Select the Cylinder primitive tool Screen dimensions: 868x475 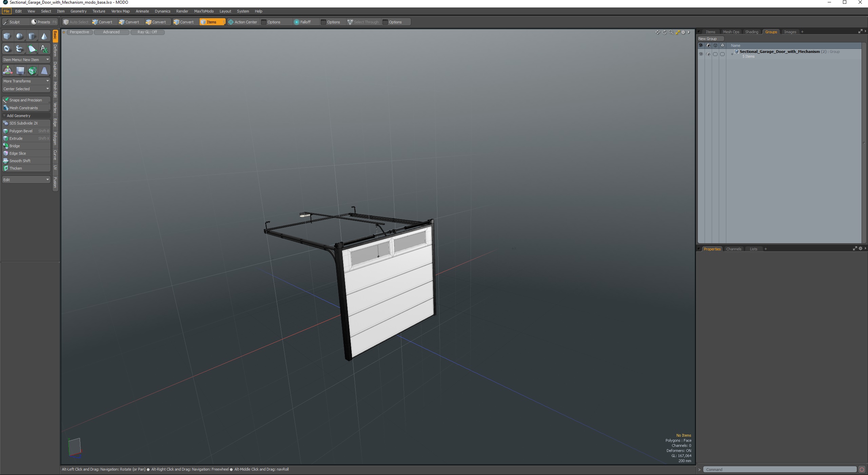[x=32, y=36]
